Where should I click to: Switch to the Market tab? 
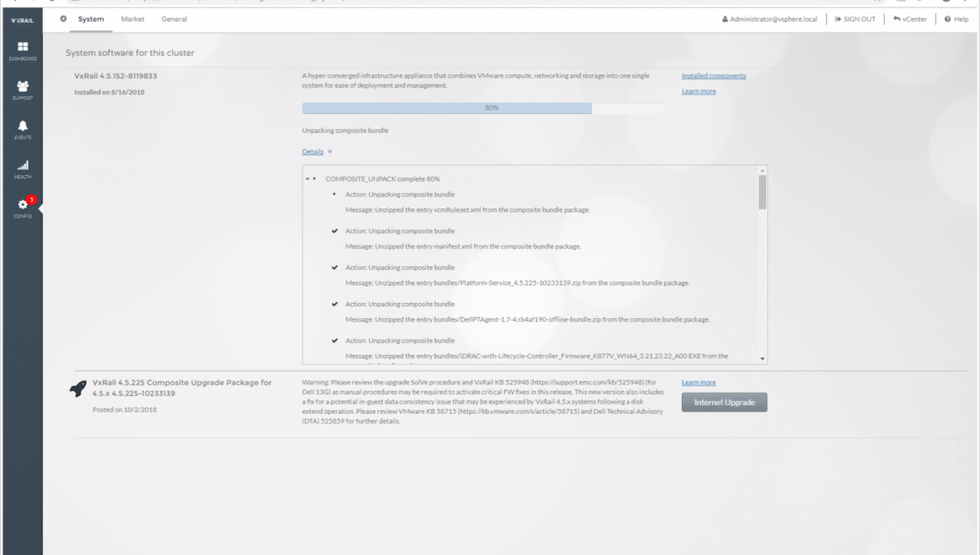(x=132, y=18)
